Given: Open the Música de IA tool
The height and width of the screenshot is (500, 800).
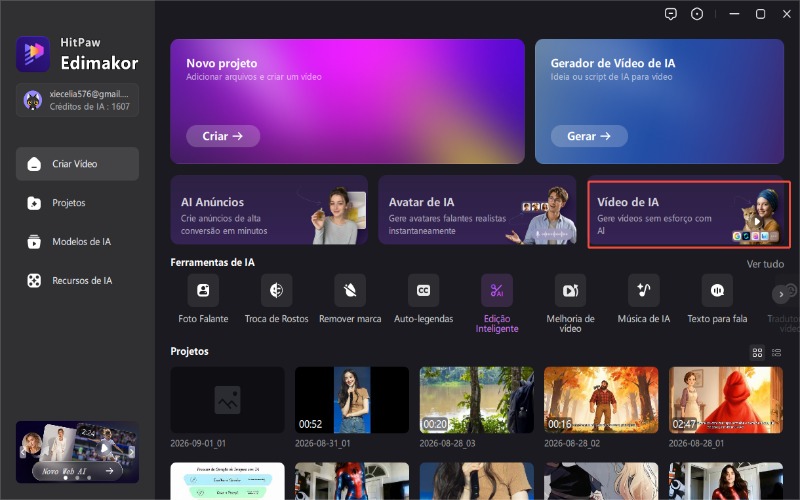Looking at the screenshot, I should (644, 290).
